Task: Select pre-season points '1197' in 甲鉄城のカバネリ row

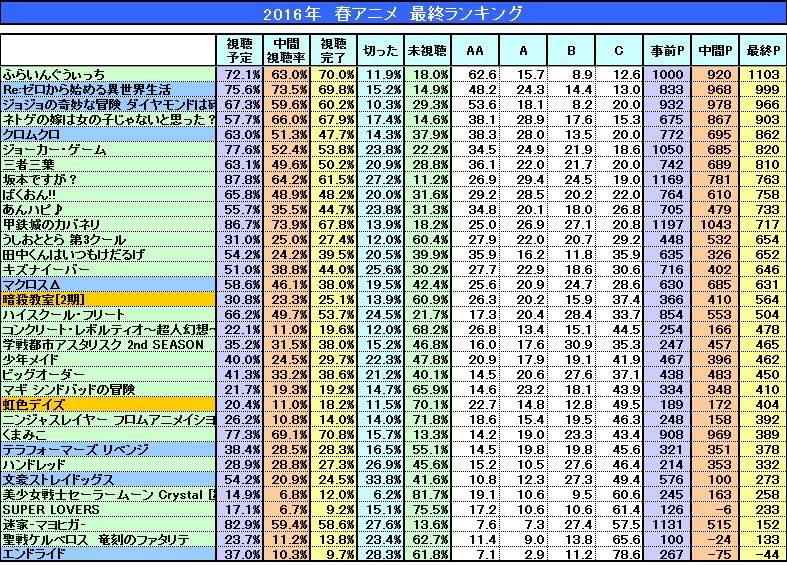Action: pyautogui.click(x=667, y=225)
